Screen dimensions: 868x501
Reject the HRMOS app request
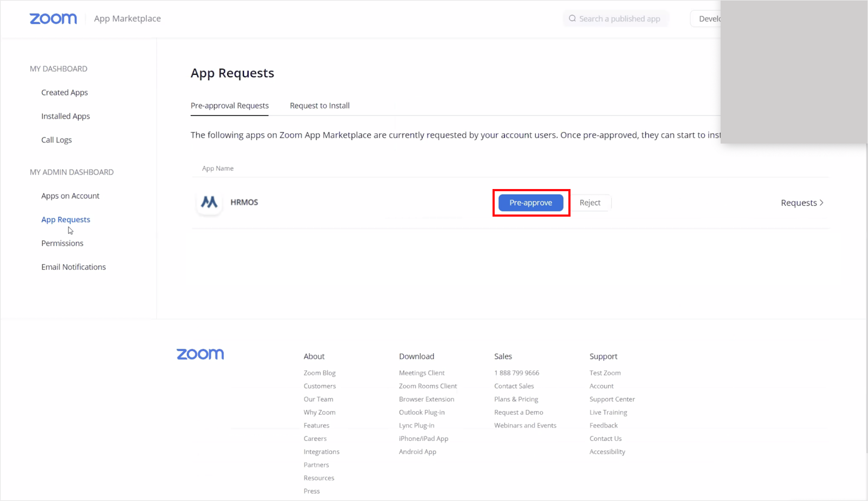(590, 203)
